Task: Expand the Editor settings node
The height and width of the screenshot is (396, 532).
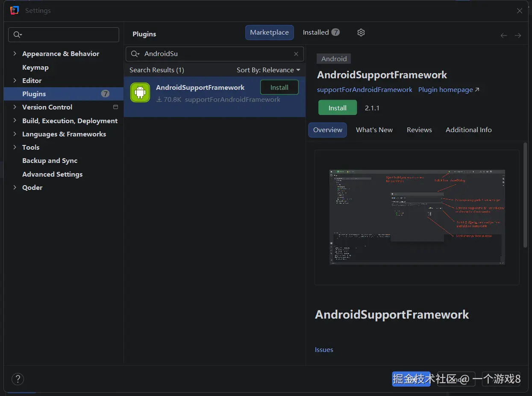Action: (15, 80)
